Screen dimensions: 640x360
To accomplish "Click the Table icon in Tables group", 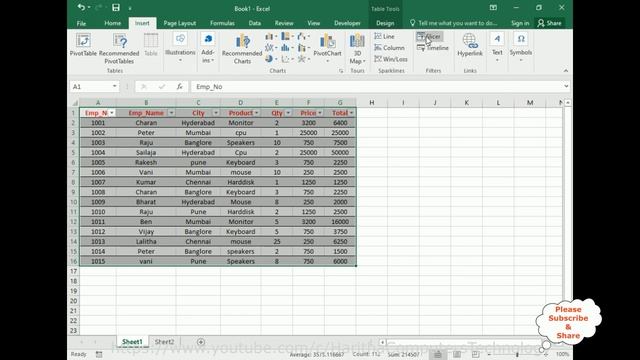I will point(151,45).
